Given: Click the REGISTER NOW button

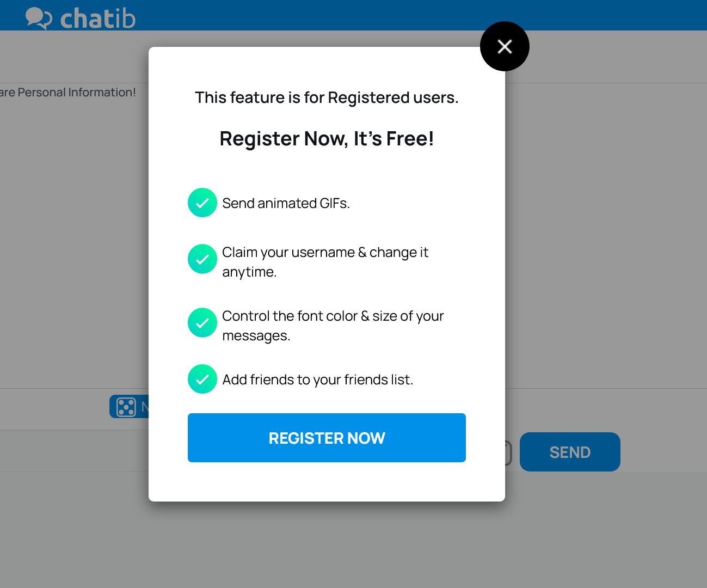Looking at the screenshot, I should point(327,438).
